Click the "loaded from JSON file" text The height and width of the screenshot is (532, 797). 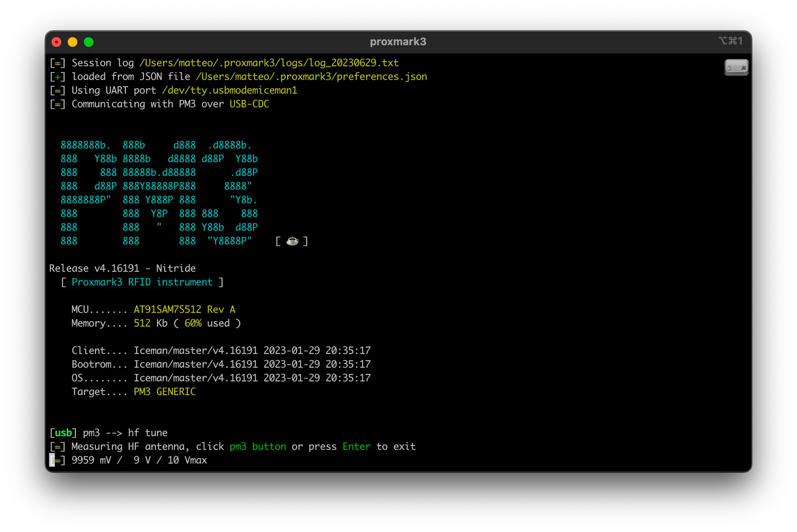coord(131,77)
